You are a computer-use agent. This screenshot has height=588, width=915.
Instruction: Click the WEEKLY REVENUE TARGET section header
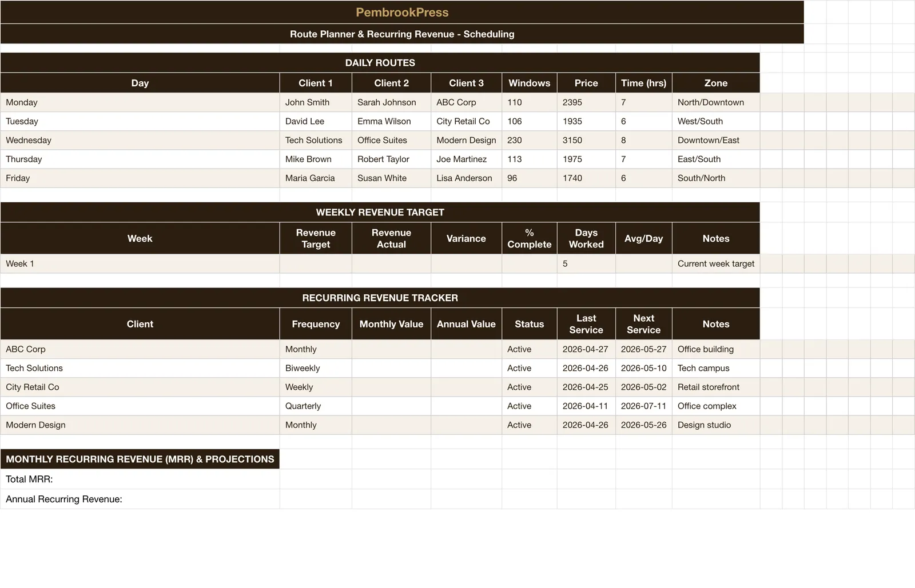click(x=380, y=212)
